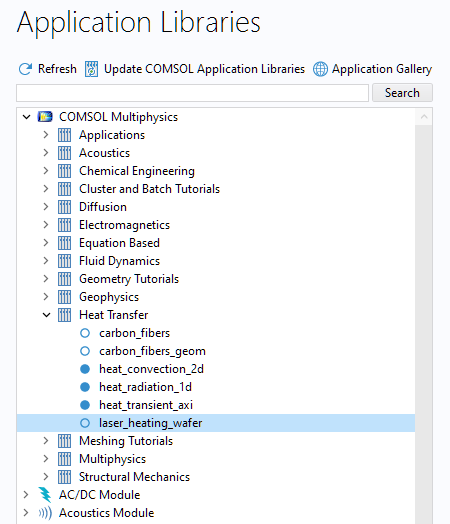Expand the AC/DC Module node
Image resolution: width=450 pixels, height=524 pixels.
click(x=26, y=495)
